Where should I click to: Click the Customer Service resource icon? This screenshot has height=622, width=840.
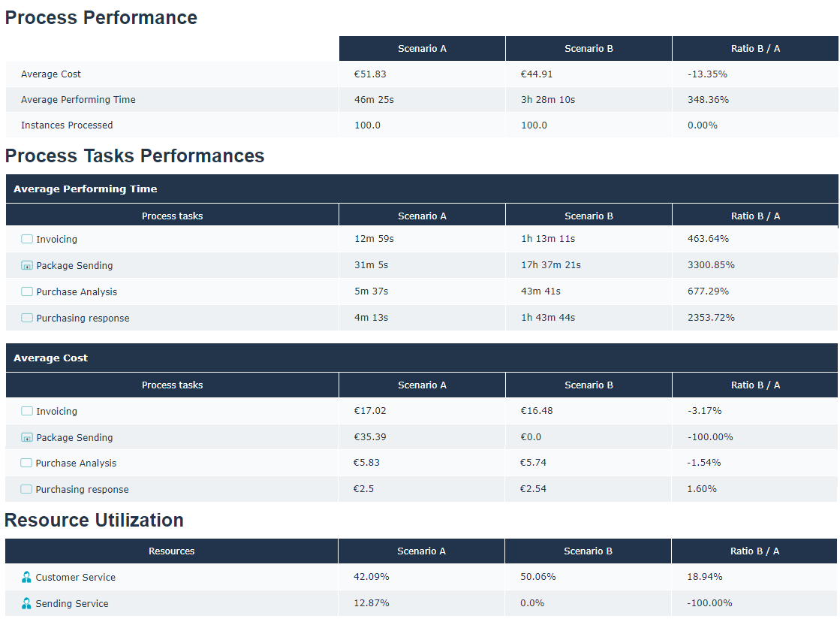[x=27, y=577]
